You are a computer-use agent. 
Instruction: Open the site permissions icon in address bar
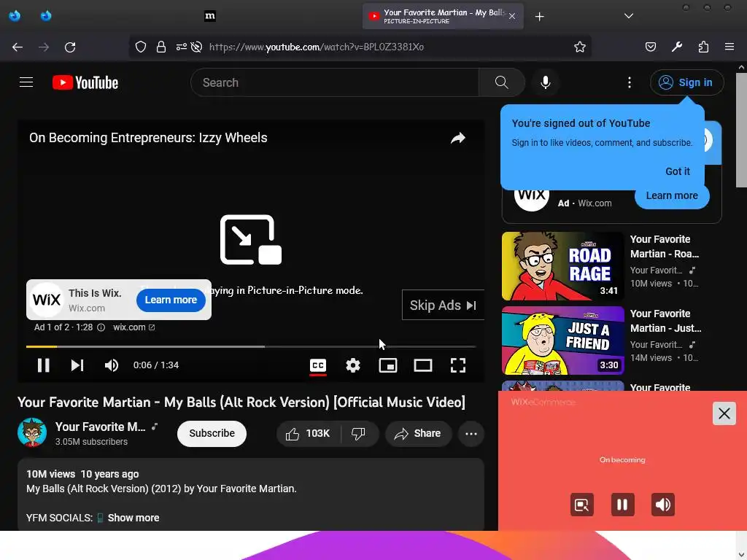(181, 47)
